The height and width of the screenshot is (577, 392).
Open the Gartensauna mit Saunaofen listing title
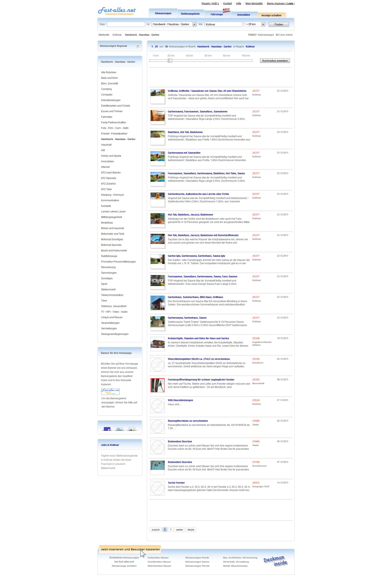coord(184,153)
